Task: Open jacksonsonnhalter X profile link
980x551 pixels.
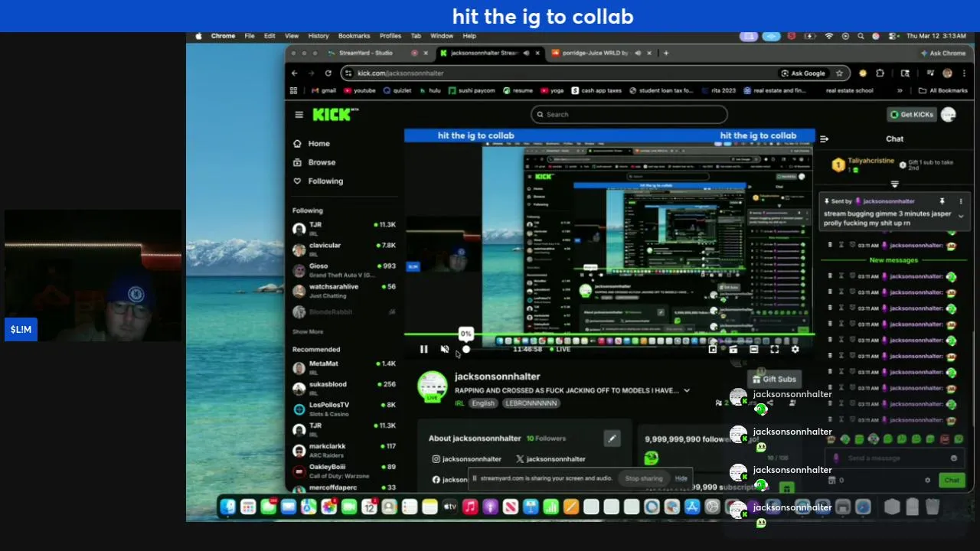Action: coord(550,459)
